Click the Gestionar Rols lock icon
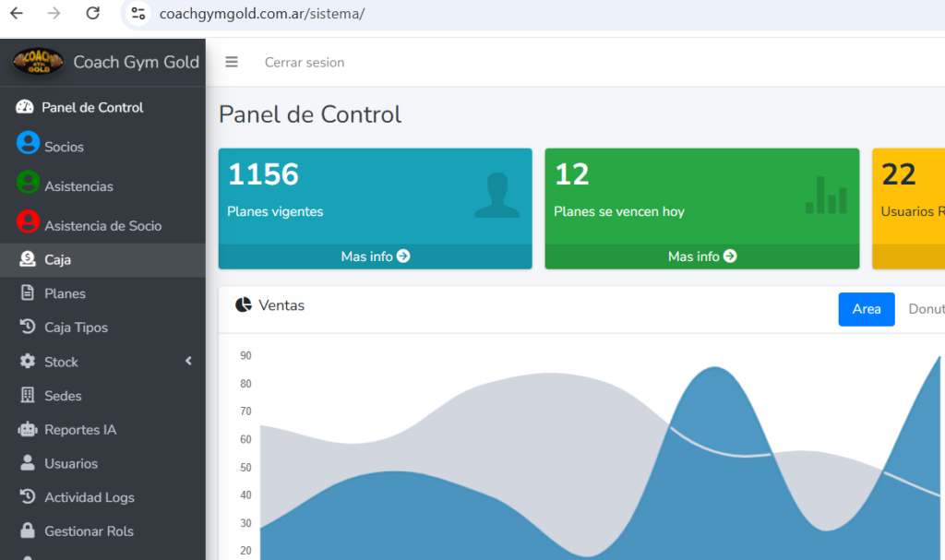 [x=28, y=531]
